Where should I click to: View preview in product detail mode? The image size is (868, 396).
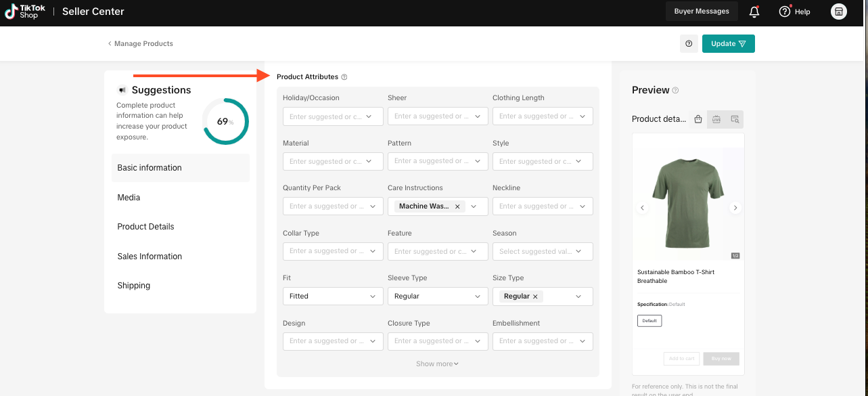tap(698, 119)
